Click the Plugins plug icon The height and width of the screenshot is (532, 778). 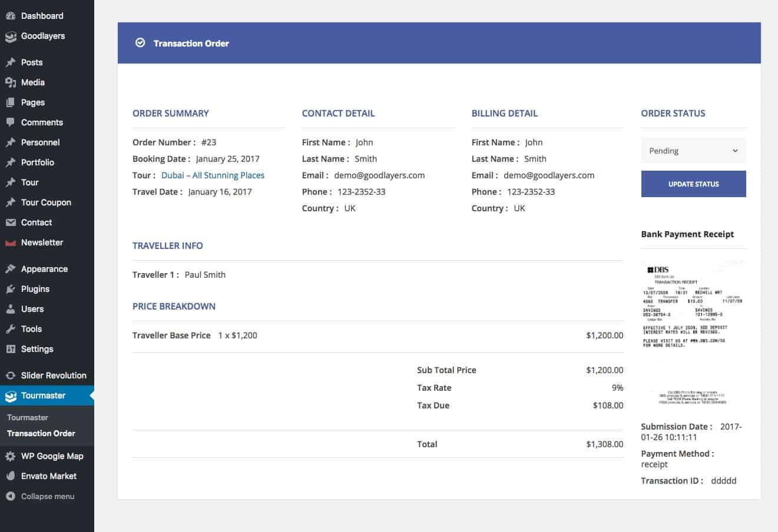pyautogui.click(x=10, y=289)
